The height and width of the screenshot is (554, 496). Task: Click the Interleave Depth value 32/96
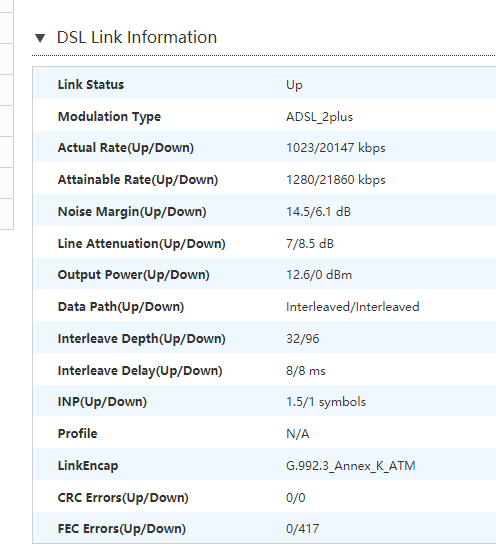[x=302, y=339]
